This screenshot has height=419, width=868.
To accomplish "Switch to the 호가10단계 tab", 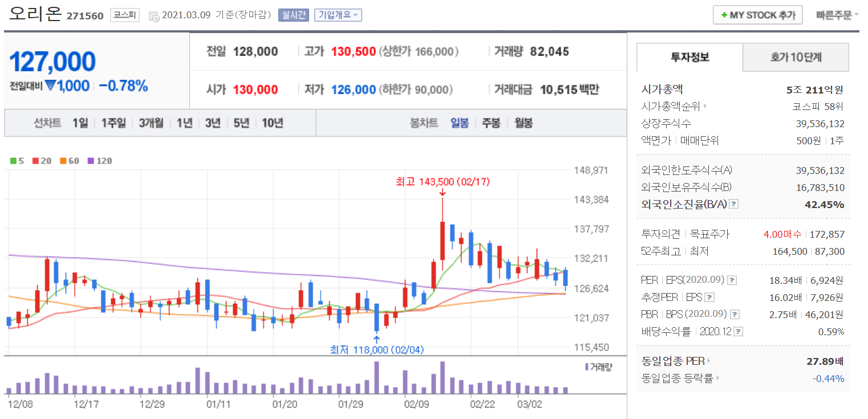I will 796,57.
